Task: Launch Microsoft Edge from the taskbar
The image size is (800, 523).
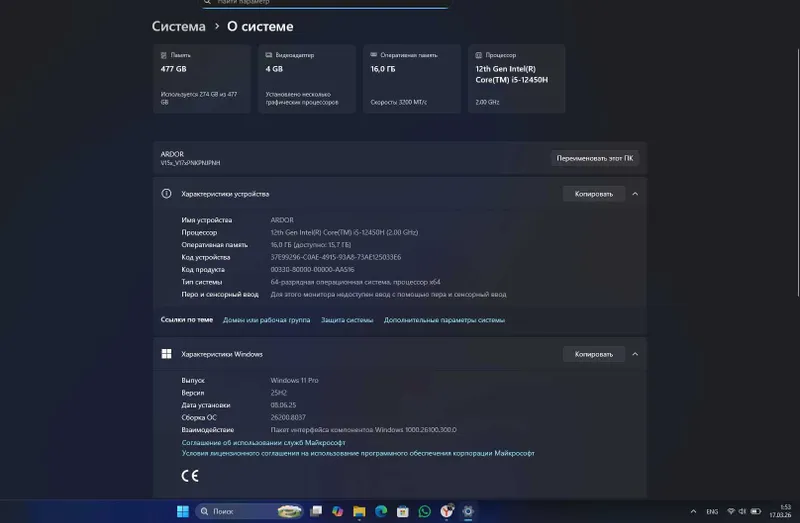Action: [x=381, y=511]
